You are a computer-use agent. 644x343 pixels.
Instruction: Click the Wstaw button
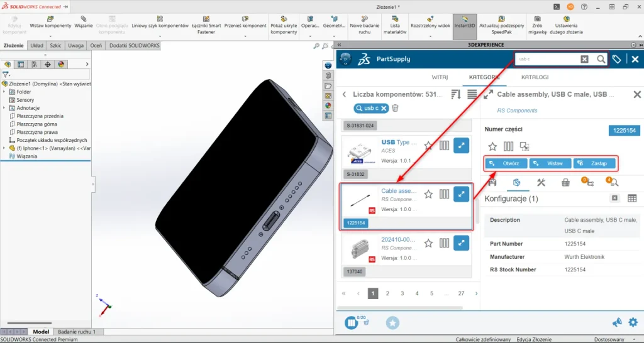[x=550, y=163]
